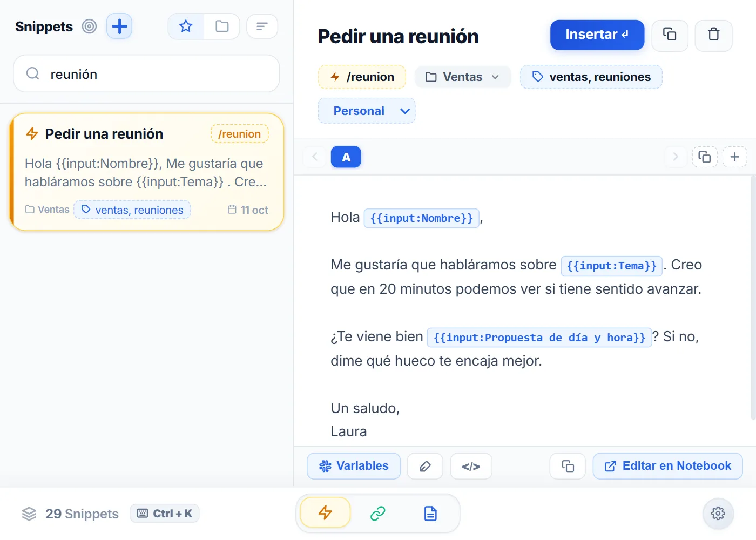Toggle the code view icon
The height and width of the screenshot is (540, 756).
(471, 466)
